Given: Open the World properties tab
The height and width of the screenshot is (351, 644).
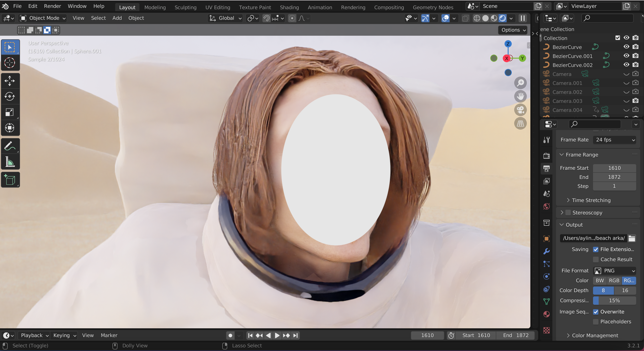Looking at the screenshot, I should click(x=547, y=206).
